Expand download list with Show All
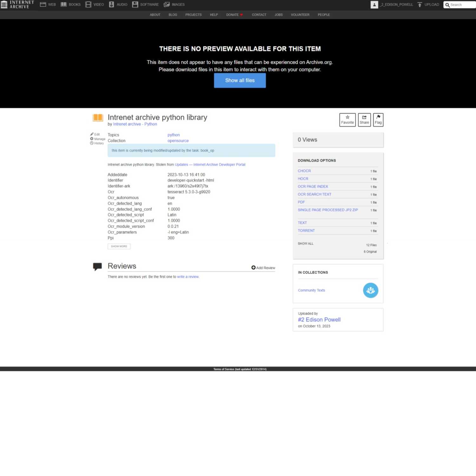The height and width of the screenshot is (476, 476). [305, 243]
